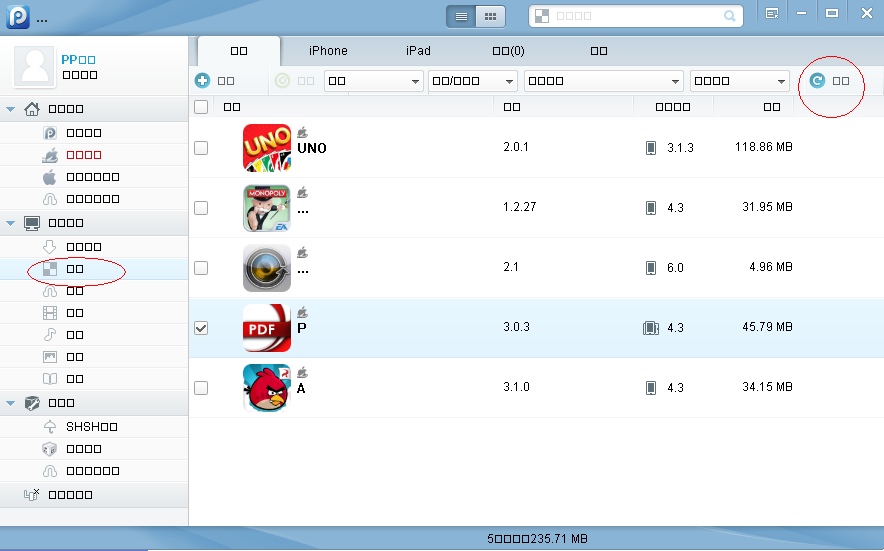Screen dimensions: 884x551
Task: Click the UNO app name text
Action: (312, 148)
